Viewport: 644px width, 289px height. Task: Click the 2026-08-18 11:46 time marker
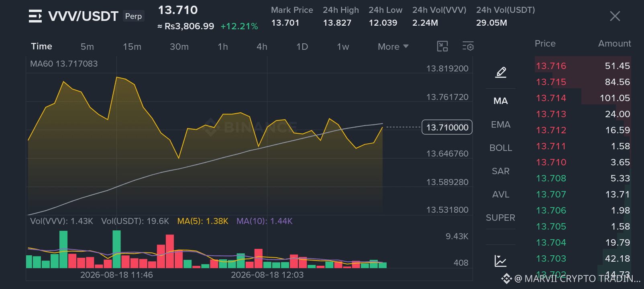[x=116, y=275]
